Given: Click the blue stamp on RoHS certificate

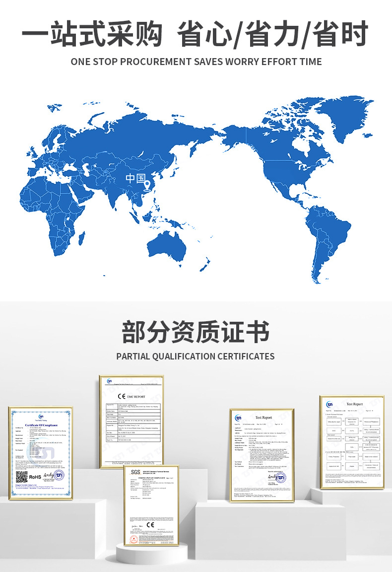Looking at the screenshot, I should coord(59,475).
